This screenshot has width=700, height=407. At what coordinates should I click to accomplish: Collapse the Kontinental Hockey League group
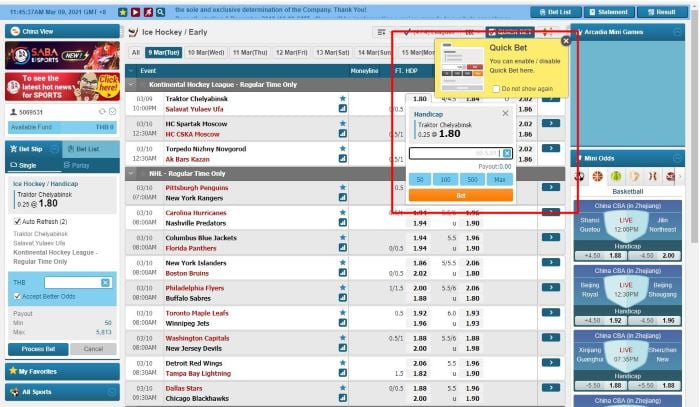coord(131,84)
